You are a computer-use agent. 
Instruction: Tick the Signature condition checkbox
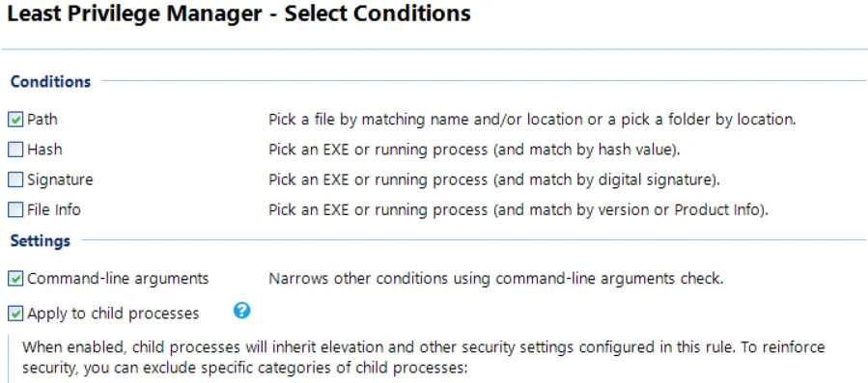click(x=15, y=179)
